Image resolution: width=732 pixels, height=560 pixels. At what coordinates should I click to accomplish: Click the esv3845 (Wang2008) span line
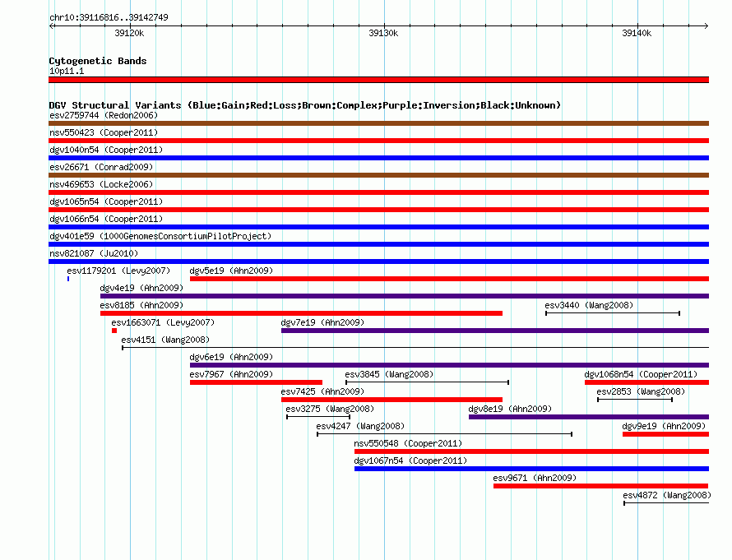pos(427,382)
